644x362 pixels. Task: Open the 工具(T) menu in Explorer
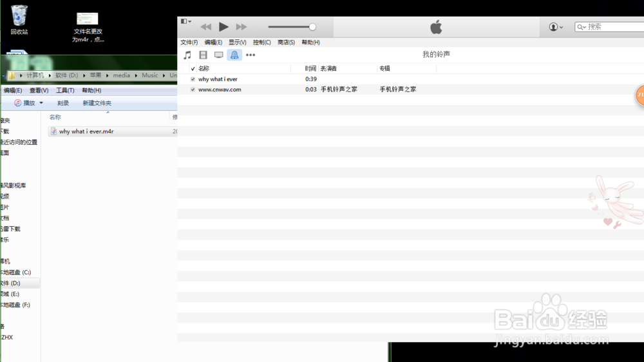[x=65, y=90]
